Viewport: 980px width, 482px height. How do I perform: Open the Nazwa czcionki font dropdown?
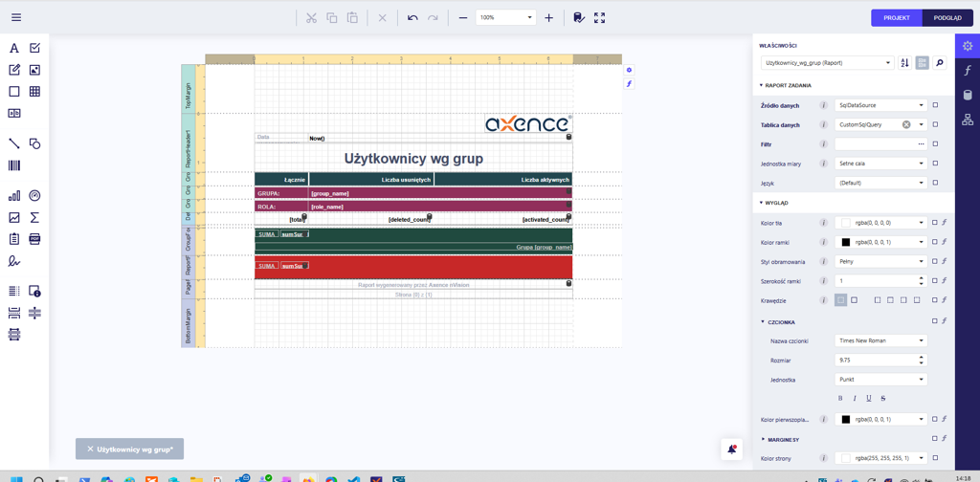(880, 340)
